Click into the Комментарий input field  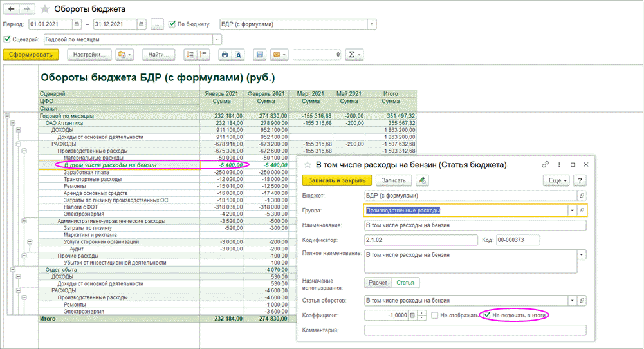[x=475, y=330]
